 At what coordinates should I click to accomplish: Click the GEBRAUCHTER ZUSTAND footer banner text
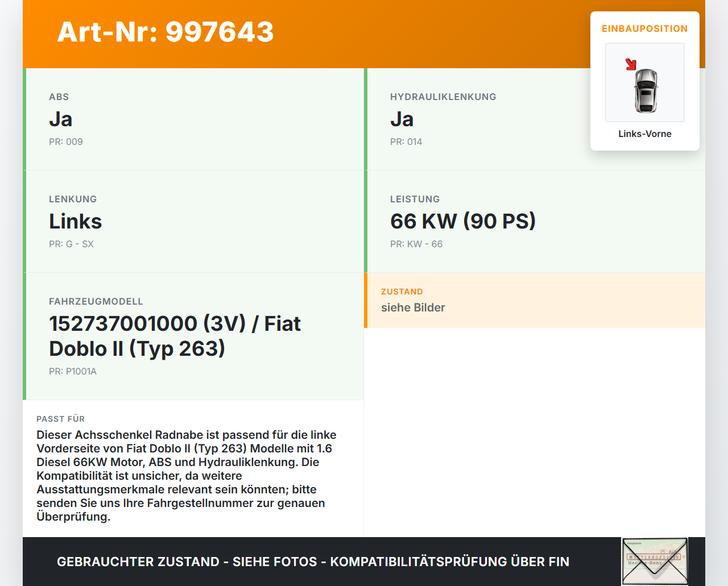point(313,562)
